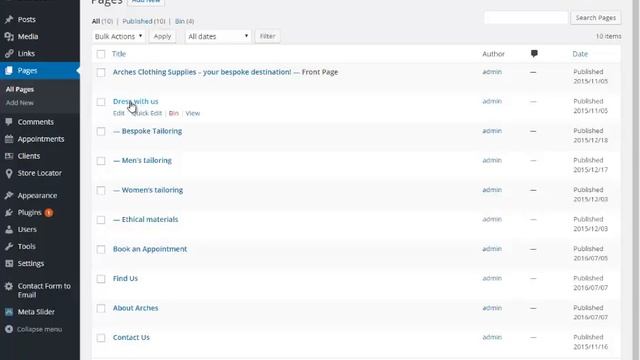Show the Published (10) pages filter

click(144, 21)
